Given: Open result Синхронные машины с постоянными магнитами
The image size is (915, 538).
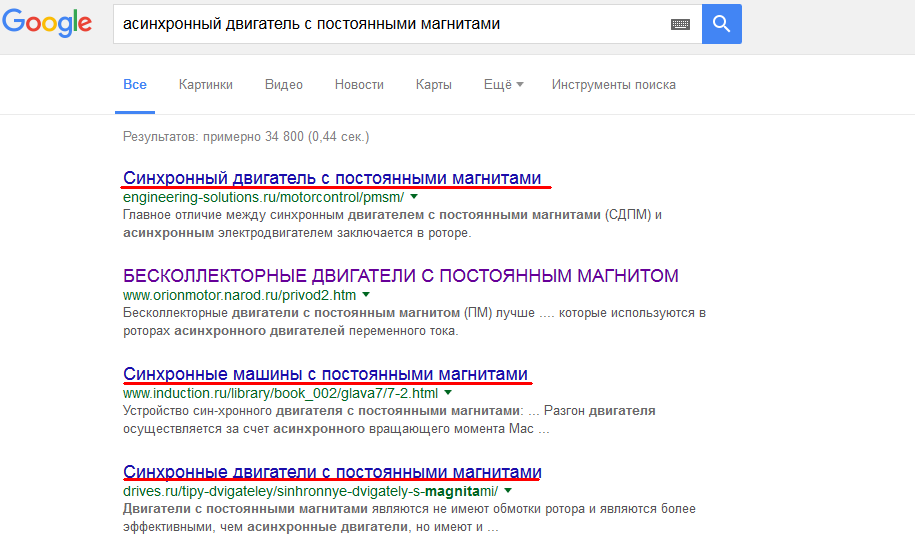Looking at the screenshot, I should pyautogui.click(x=325, y=373).
